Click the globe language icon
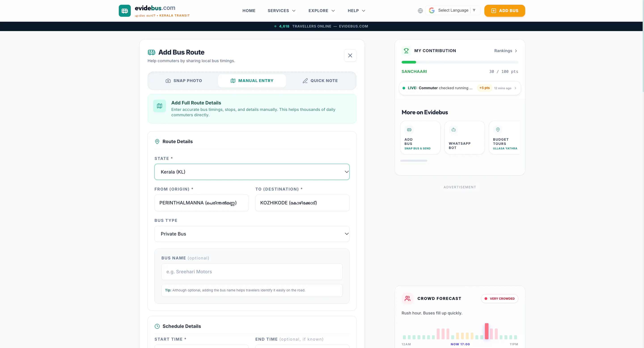644x348 pixels. click(x=420, y=11)
